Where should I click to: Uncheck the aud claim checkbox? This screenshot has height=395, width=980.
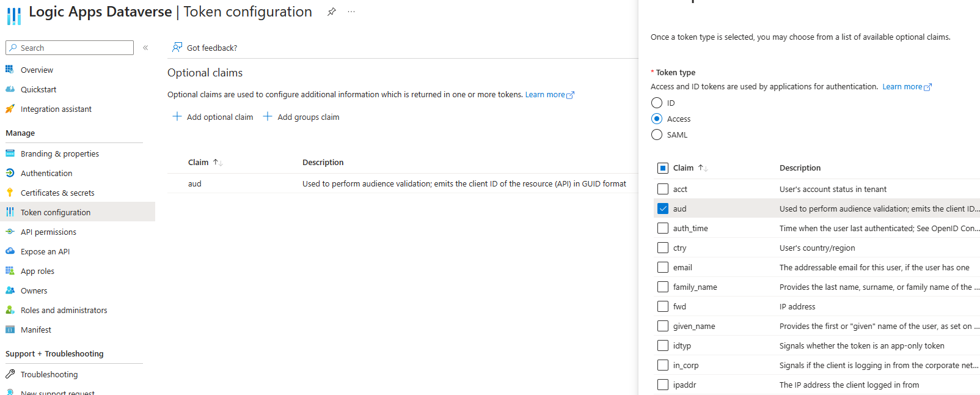[x=663, y=209]
